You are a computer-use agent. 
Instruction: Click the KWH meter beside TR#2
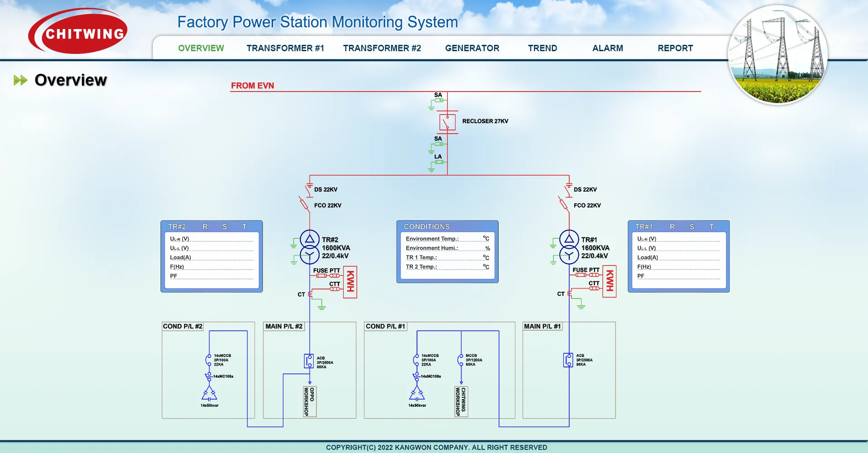(350, 284)
